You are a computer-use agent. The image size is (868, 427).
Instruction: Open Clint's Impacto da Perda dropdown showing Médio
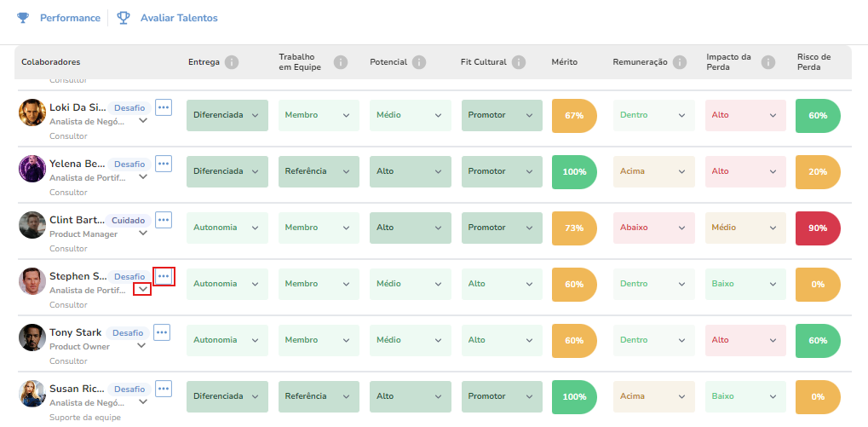(x=745, y=228)
